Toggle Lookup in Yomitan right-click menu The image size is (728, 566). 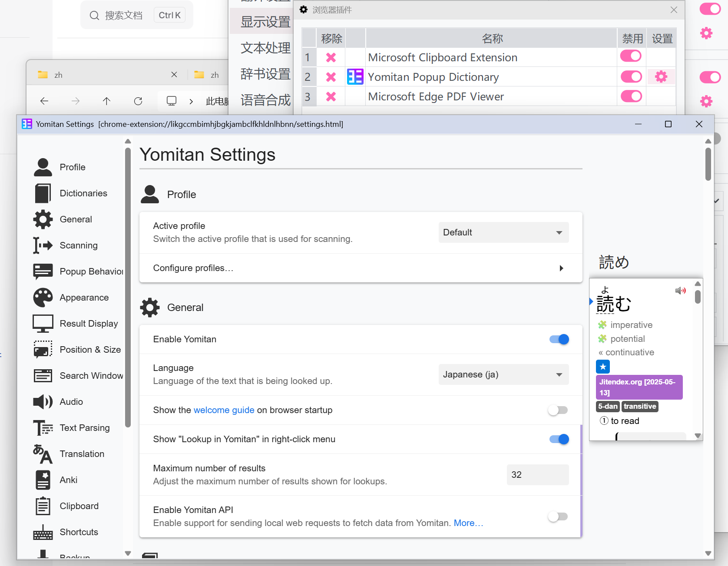pyautogui.click(x=559, y=439)
